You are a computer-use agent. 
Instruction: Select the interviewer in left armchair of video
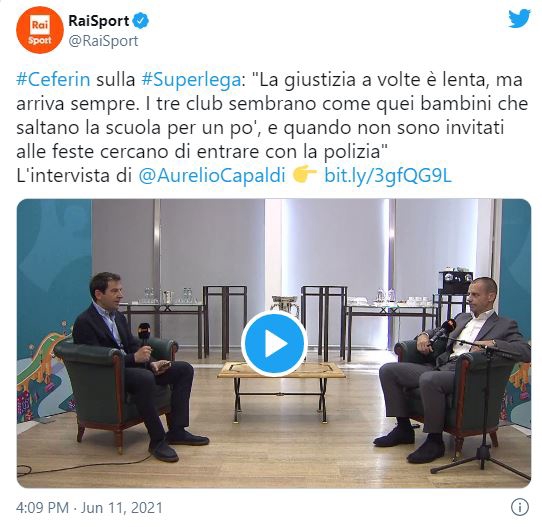[x=138, y=365]
